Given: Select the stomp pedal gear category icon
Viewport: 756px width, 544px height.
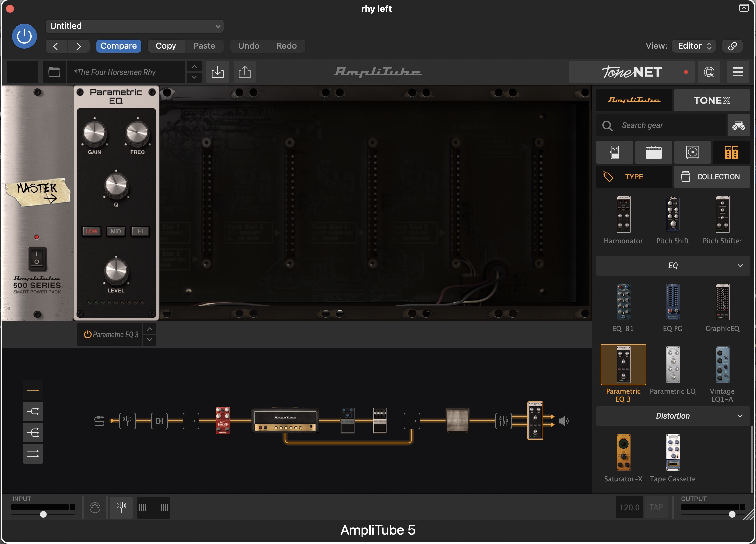Looking at the screenshot, I should pos(614,153).
